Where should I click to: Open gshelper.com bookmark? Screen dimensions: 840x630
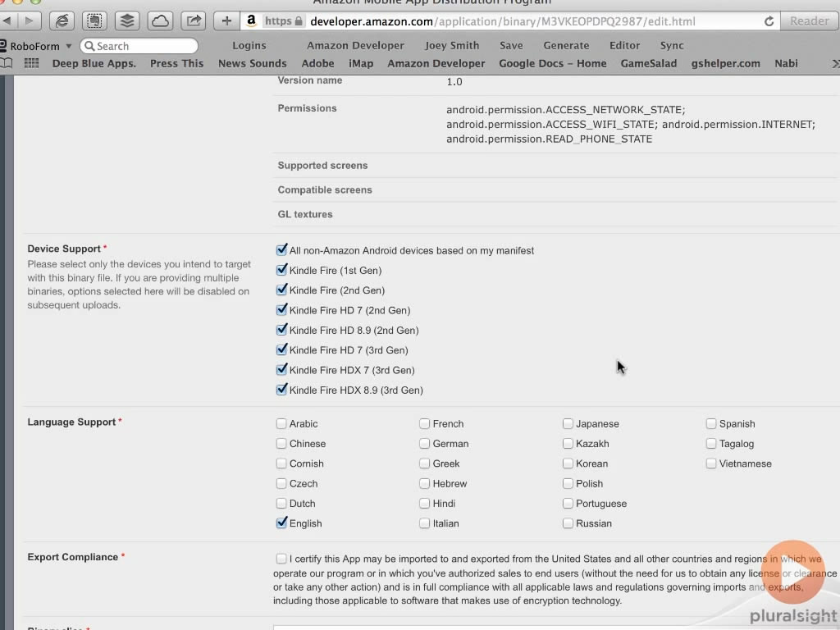point(725,63)
